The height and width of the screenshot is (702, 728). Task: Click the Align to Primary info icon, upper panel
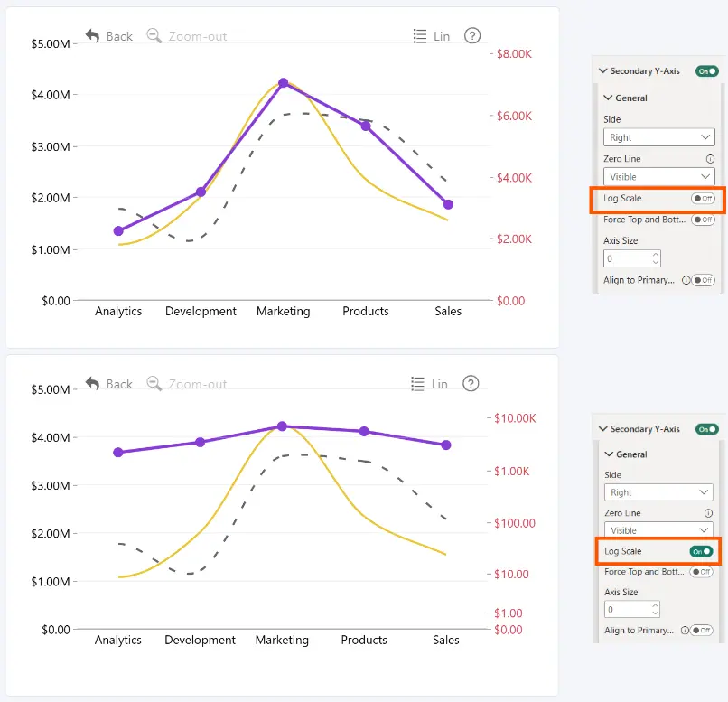(x=686, y=280)
